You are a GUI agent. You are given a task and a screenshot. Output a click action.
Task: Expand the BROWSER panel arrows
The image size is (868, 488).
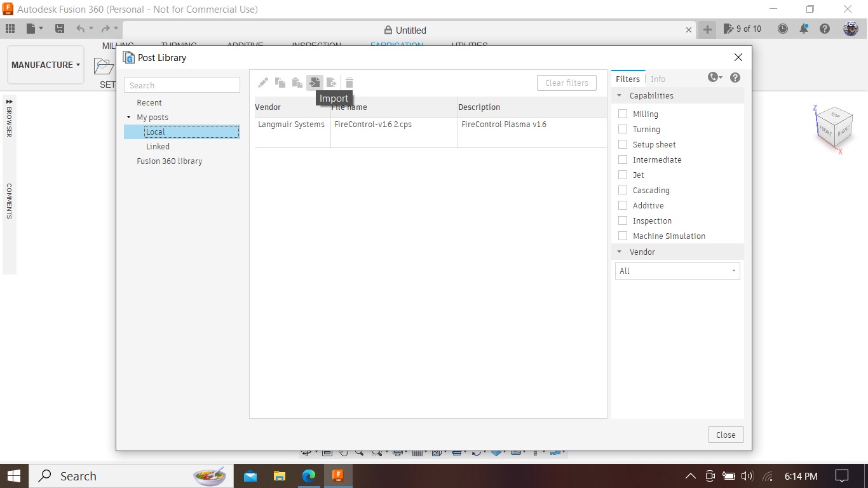tap(9, 102)
